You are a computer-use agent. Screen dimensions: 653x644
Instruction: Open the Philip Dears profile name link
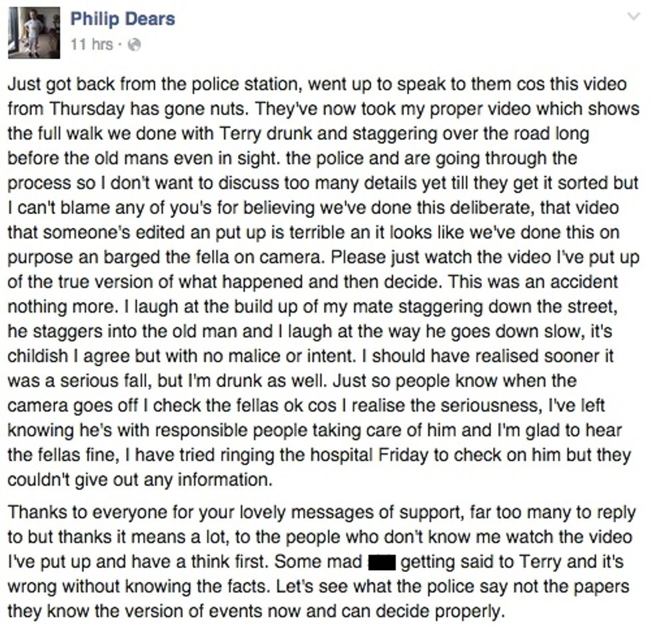(x=123, y=19)
